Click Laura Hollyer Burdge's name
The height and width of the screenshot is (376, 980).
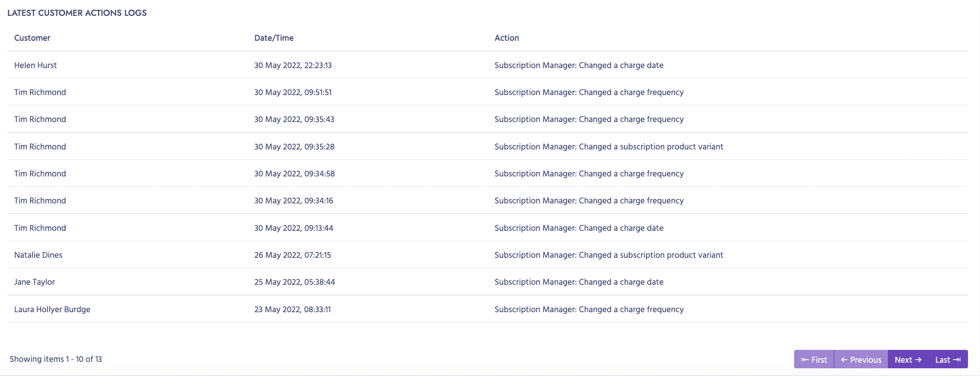pos(52,309)
